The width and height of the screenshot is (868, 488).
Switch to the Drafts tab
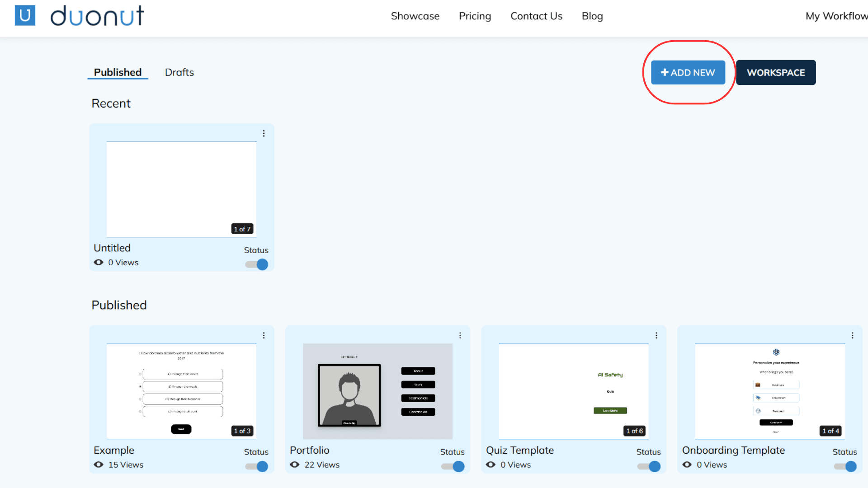coord(179,72)
